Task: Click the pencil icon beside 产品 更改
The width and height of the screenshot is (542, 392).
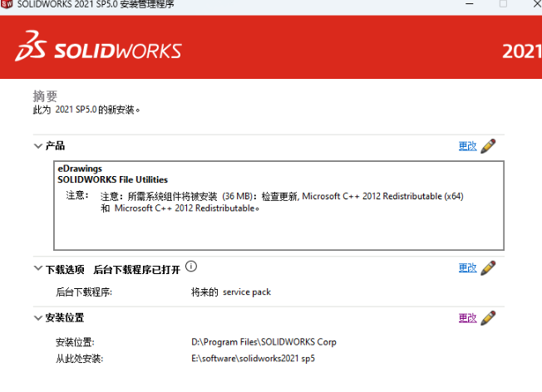Action: coord(488,145)
